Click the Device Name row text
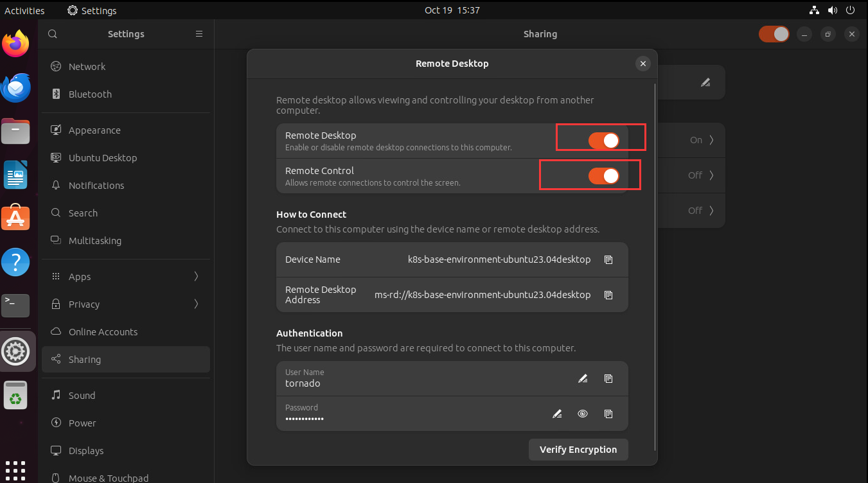Screen dimensions: 868x483 (313, 259)
